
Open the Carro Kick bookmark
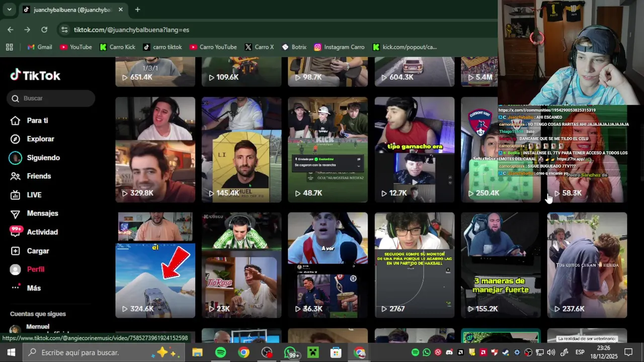118,47
